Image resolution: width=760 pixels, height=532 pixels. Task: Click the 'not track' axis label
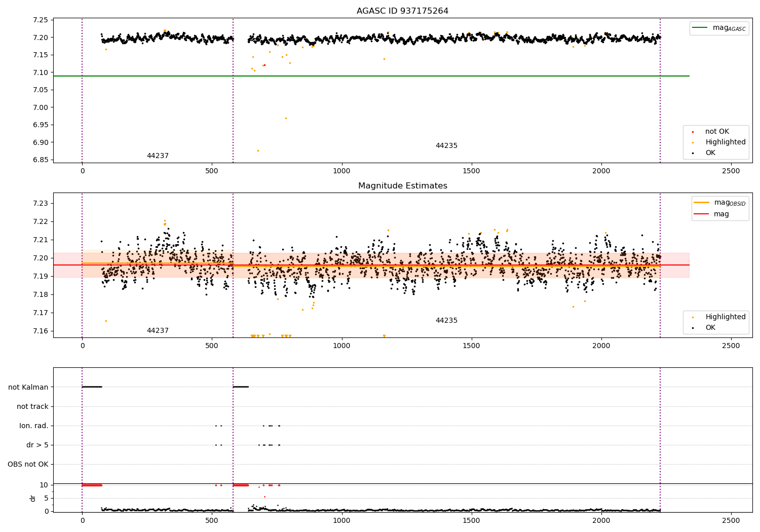coord(32,407)
